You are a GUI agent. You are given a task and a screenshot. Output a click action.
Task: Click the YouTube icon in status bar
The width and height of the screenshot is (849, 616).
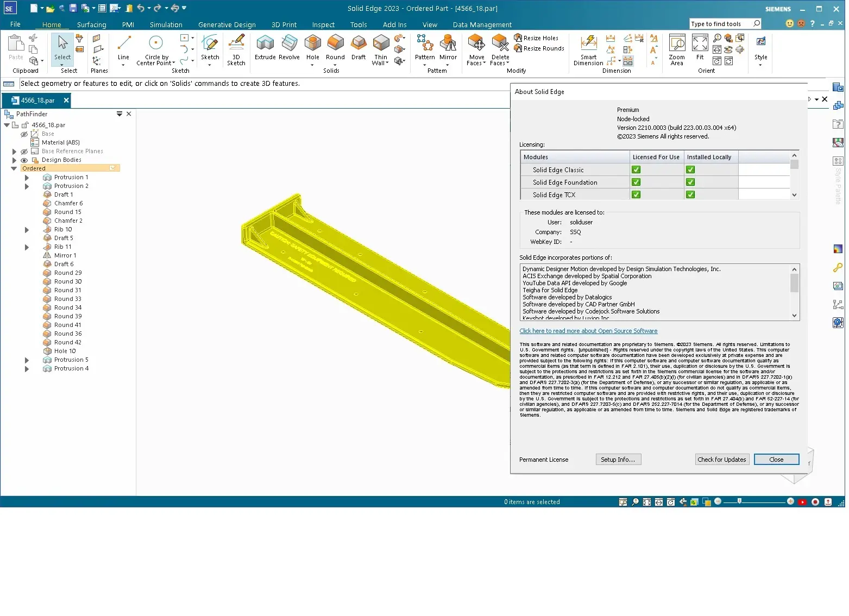802,502
